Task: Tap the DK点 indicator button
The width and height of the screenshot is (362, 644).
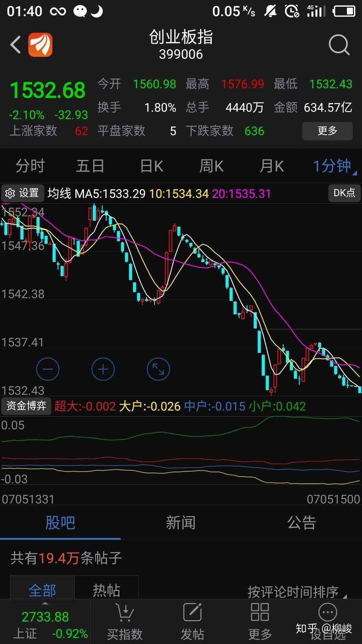Action: 344,193
